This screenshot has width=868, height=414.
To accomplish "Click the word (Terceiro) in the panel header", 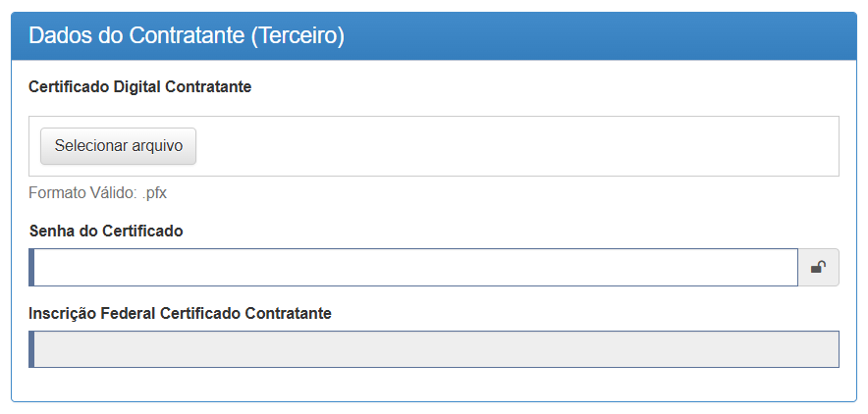I will tap(298, 36).
